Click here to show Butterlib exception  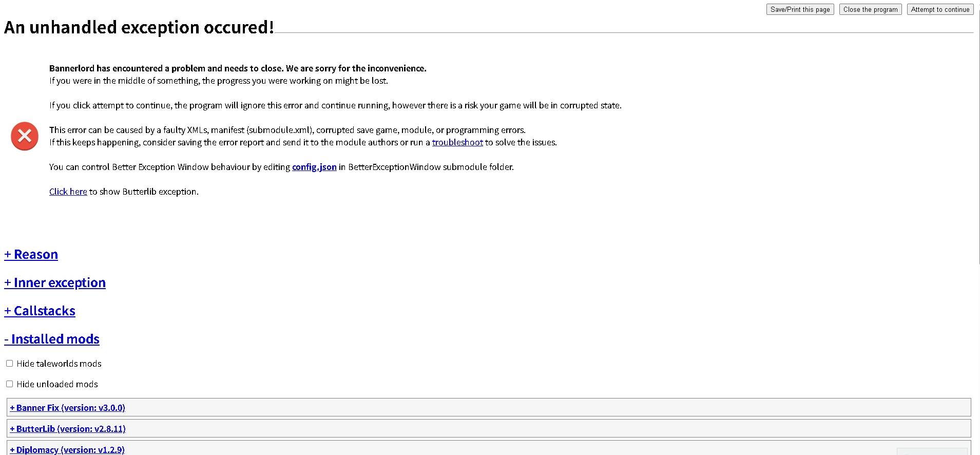tap(68, 192)
